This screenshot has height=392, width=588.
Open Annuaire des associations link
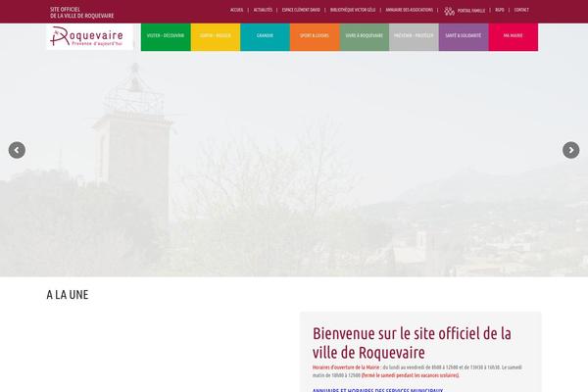(409, 10)
